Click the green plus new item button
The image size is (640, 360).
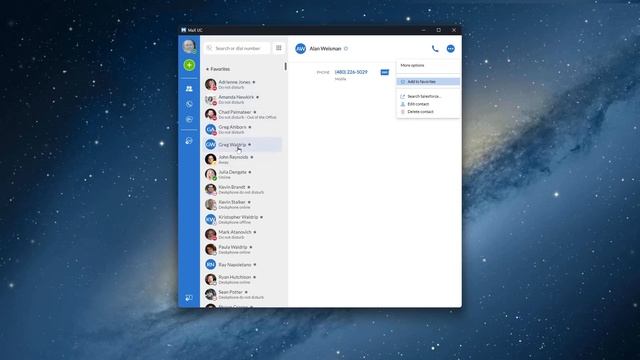189,65
